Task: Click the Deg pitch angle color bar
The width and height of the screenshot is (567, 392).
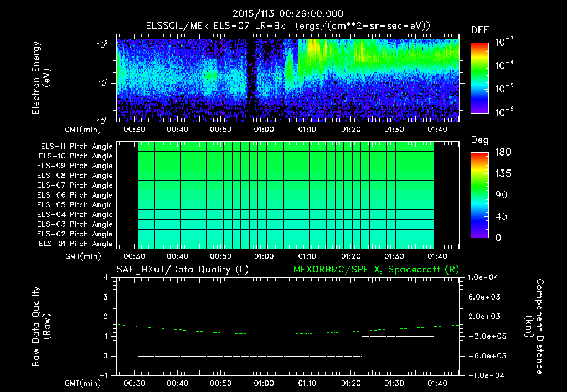Action: tap(480, 195)
